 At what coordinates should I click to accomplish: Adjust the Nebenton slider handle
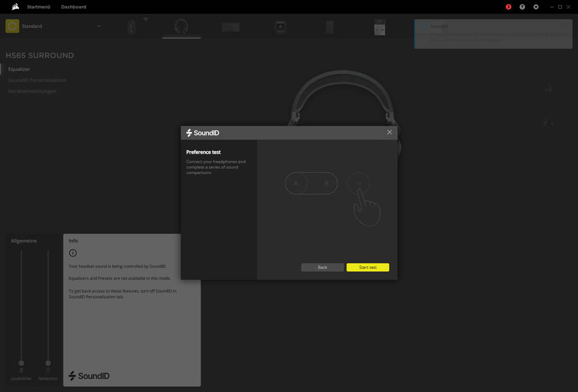[x=48, y=363]
